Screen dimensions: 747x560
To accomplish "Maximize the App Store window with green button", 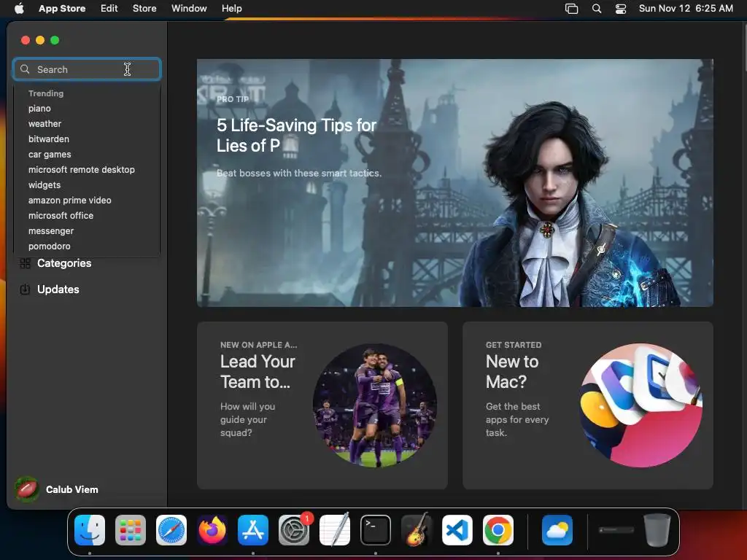I will point(55,41).
